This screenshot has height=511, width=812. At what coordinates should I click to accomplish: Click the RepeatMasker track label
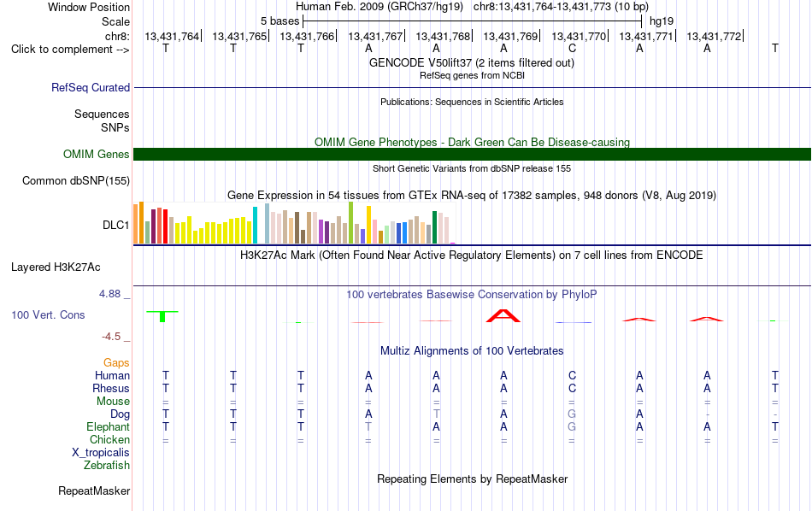[94, 490]
